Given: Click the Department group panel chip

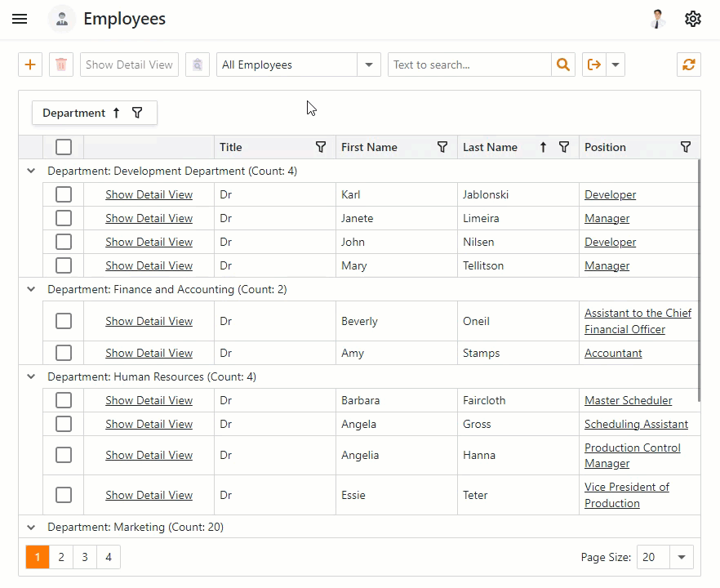Looking at the screenshot, I should 95,113.
